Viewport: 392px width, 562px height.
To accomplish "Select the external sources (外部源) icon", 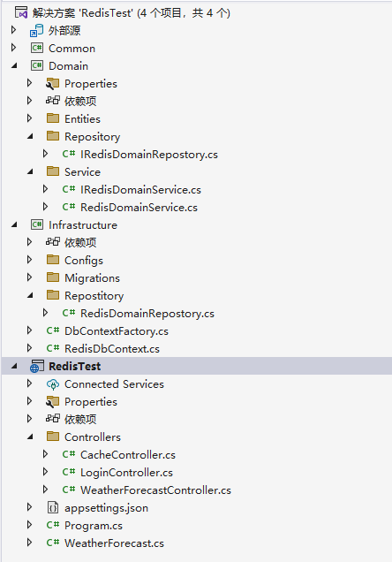I will point(36,30).
